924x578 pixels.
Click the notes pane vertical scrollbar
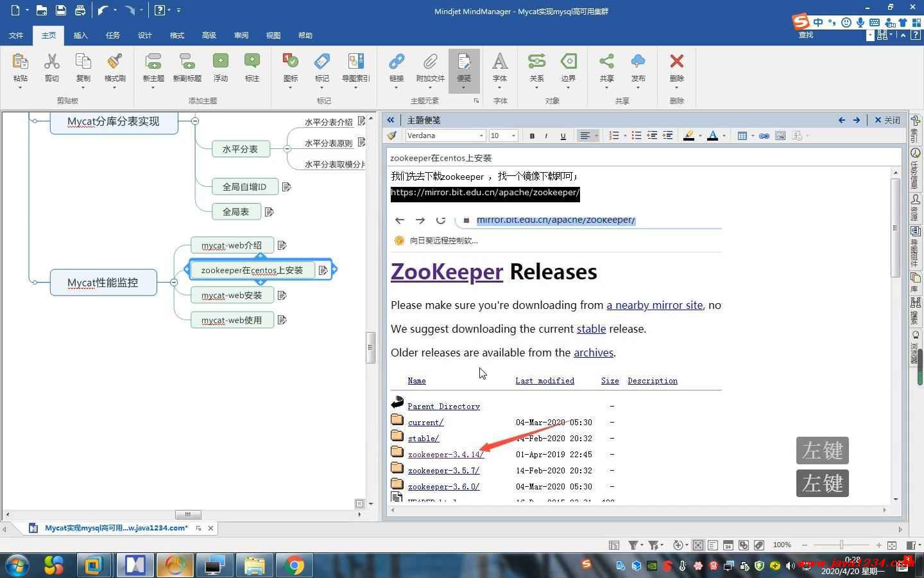pyautogui.click(x=896, y=228)
